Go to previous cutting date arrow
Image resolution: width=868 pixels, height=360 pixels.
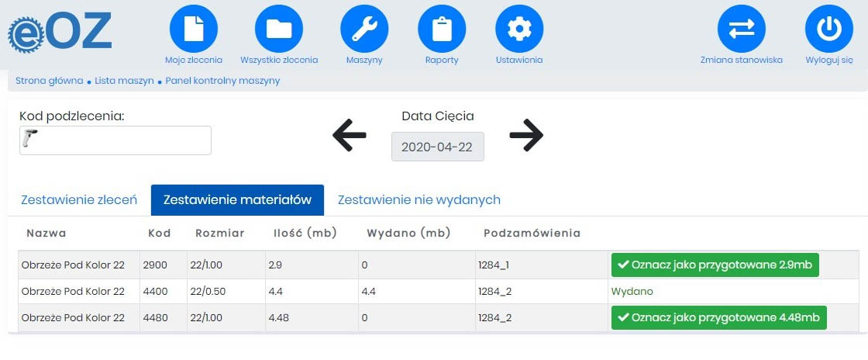(350, 136)
